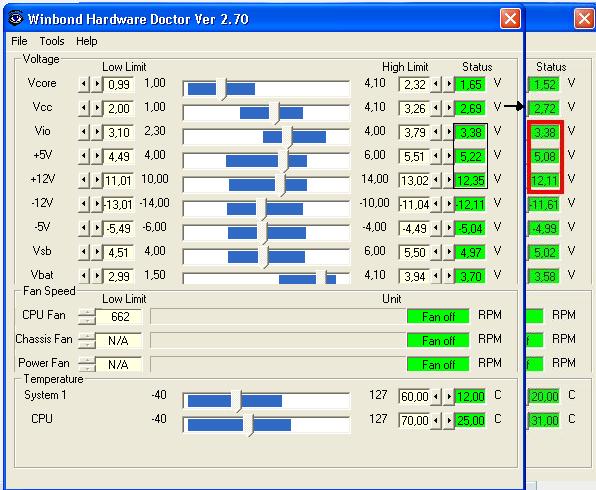596x490 pixels.
Task: Click the CPU temperature slider thumb
Action: [x=248, y=425]
